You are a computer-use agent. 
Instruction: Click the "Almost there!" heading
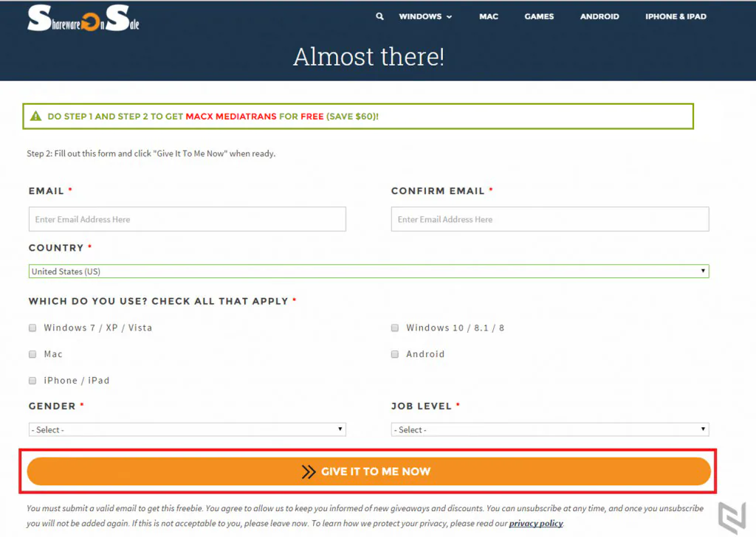(x=368, y=56)
